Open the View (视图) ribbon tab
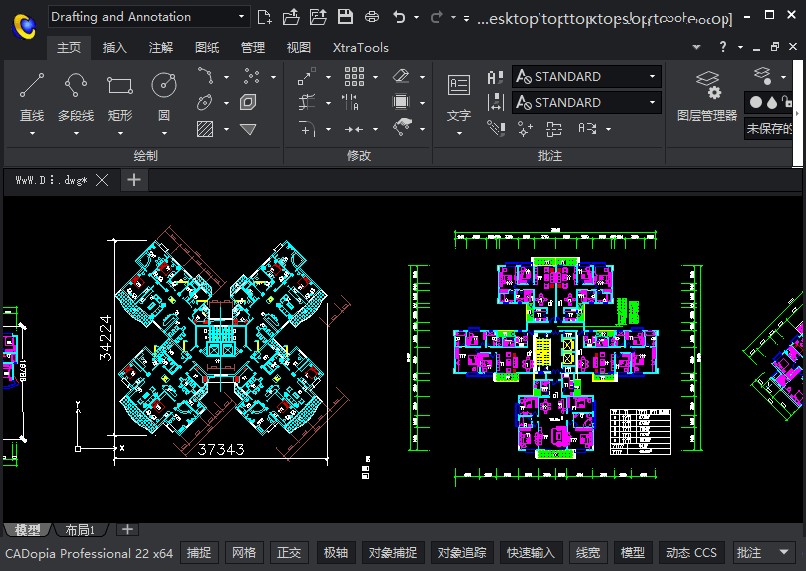The height and width of the screenshot is (571, 806). point(299,47)
